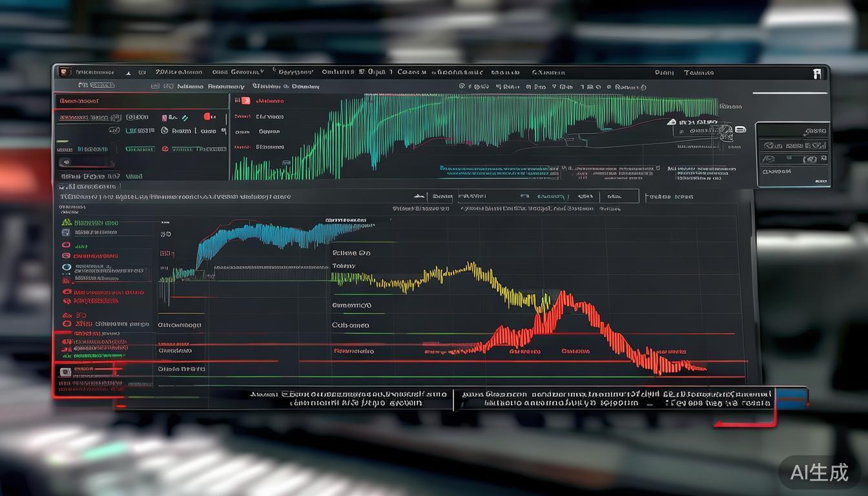Toggle the dark pill switch in upper-left panel
Screen dimensions: 868x496
click(66, 163)
